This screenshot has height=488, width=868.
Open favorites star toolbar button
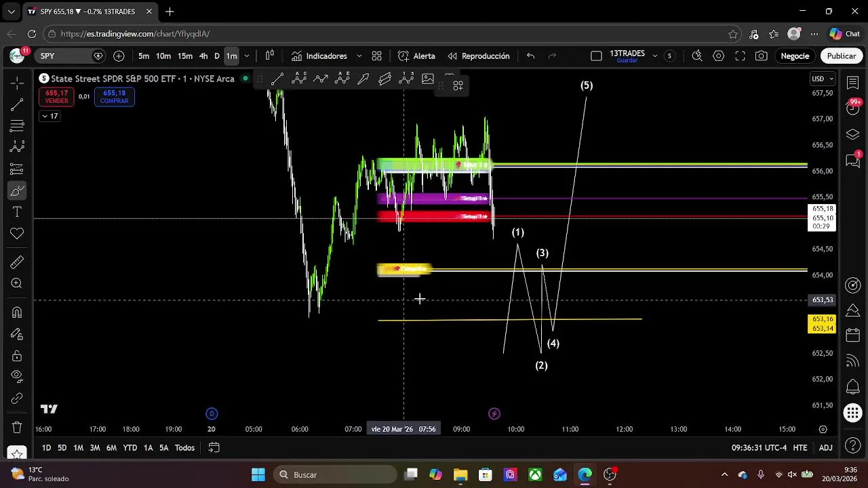pyautogui.click(x=17, y=453)
